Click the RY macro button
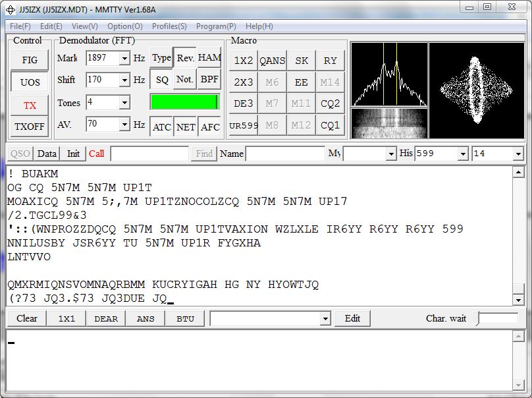The width and height of the screenshot is (532, 398). pos(330,61)
